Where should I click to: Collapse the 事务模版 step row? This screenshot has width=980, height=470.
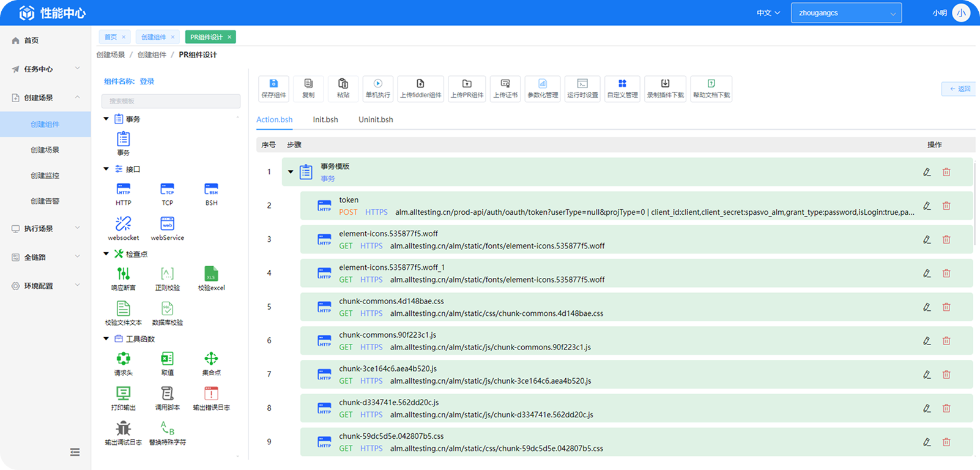point(291,172)
